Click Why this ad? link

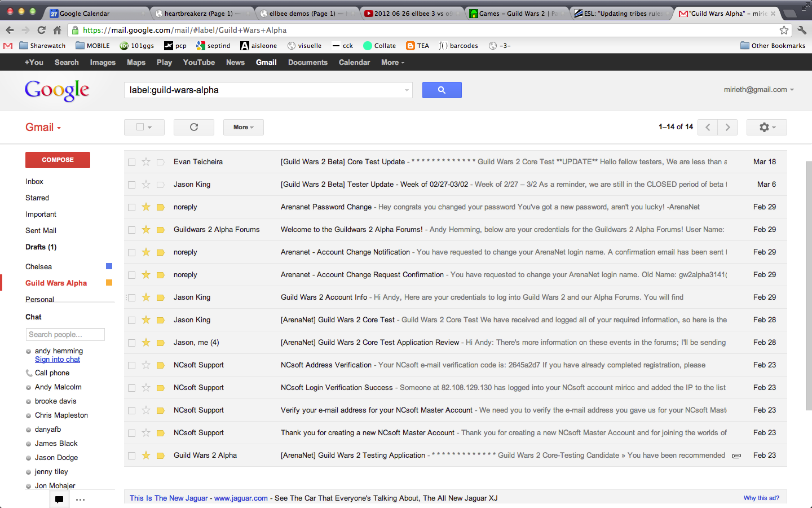[x=761, y=498]
